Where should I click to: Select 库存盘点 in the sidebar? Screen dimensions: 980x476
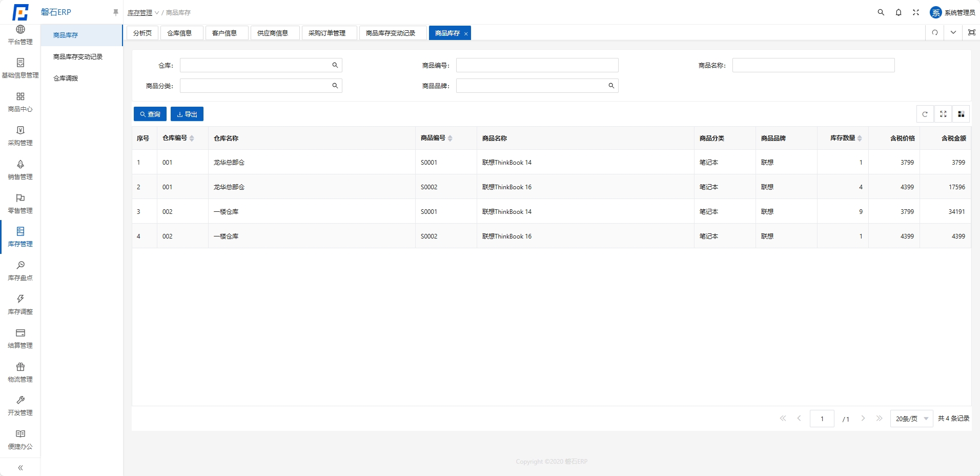tap(21, 271)
